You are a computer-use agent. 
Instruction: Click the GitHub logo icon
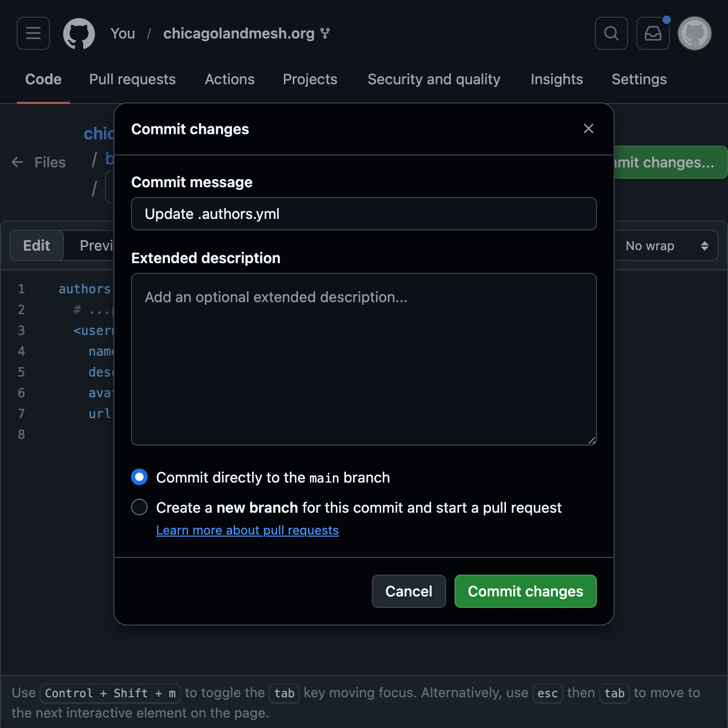point(79,34)
